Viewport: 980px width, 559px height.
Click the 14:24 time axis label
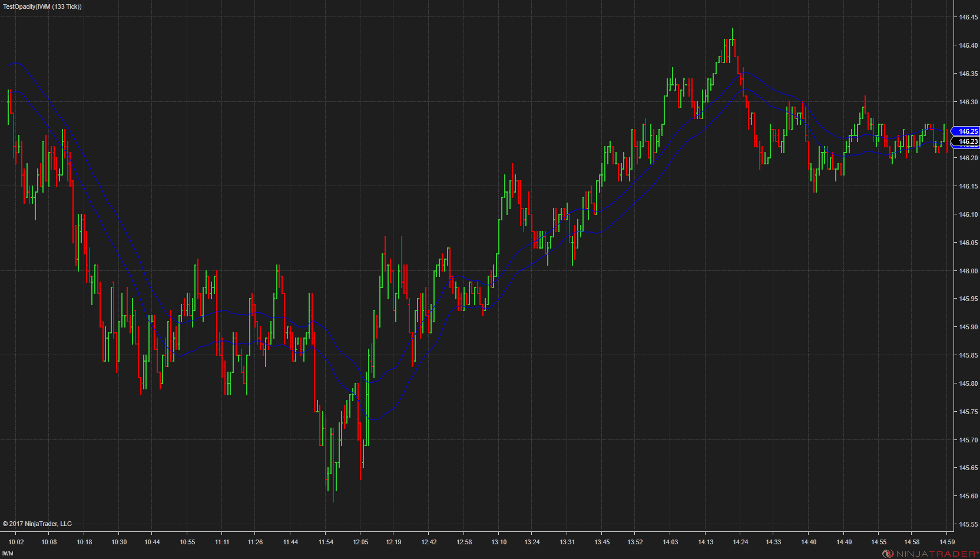click(740, 542)
